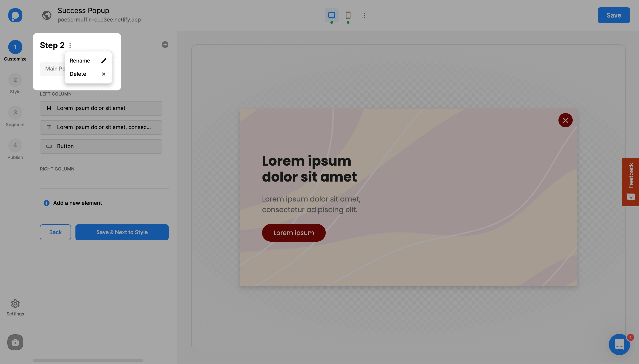Click the popup close X button preview

coord(566,120)
